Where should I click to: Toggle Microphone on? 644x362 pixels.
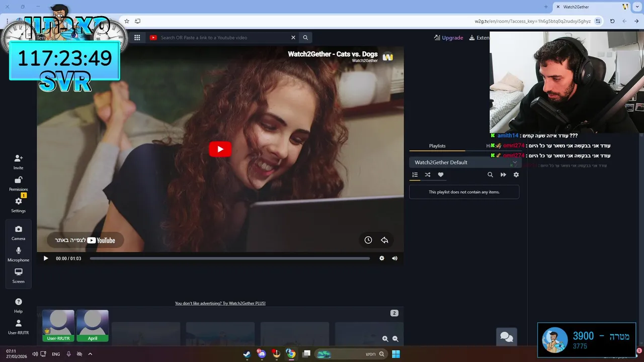(x=19, y=254)
